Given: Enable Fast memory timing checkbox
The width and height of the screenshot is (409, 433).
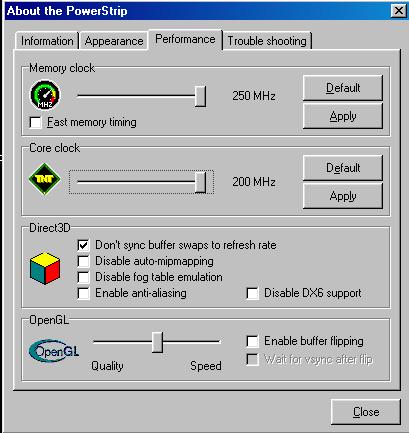Looking at the screenshot, I should click(x=35, y=122).
